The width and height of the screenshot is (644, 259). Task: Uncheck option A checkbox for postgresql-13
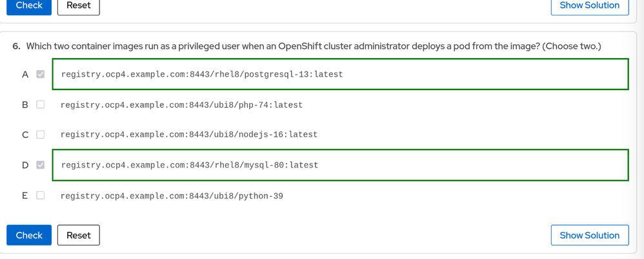click(x=41, y=74)
